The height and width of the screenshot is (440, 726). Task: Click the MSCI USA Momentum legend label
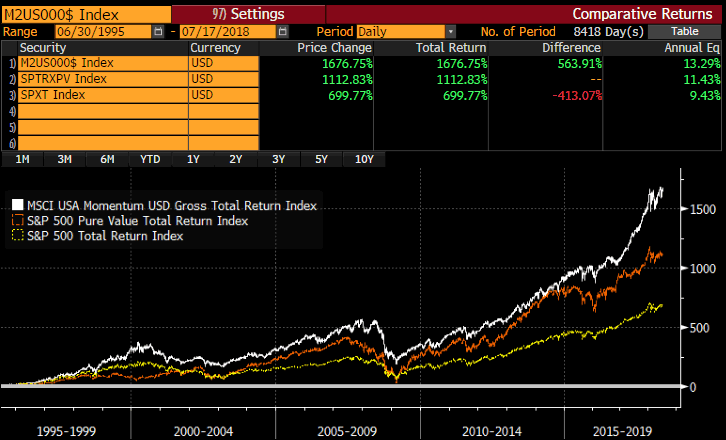[172, 206]
